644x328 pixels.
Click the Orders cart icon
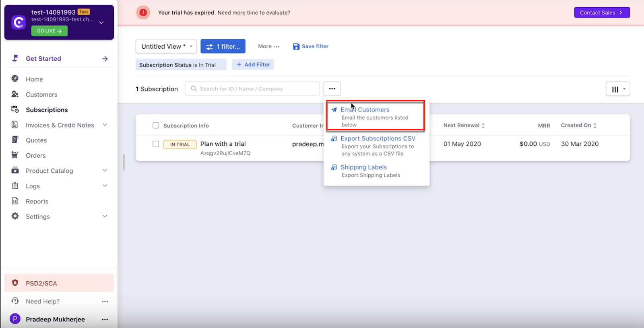pyautogui.click(x=15, y=155)
